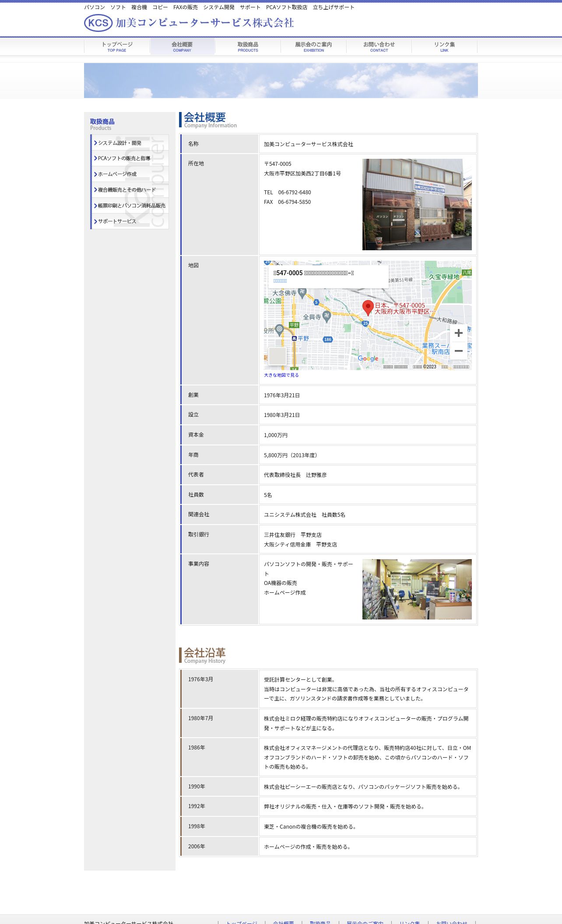
Task: Select 複合機販売とその他ハード in sidebar
Action: point(130,190)
